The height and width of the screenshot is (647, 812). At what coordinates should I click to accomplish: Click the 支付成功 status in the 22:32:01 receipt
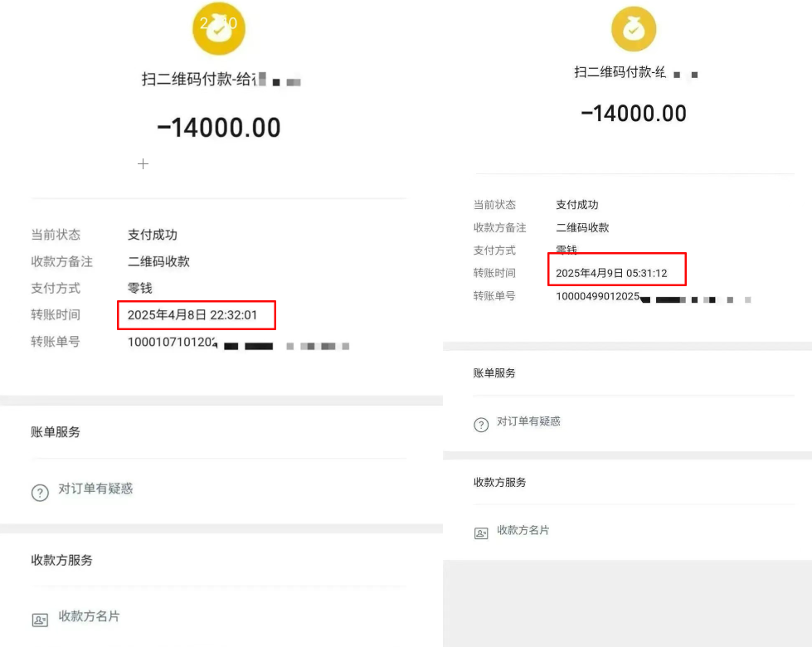[153, 235]
